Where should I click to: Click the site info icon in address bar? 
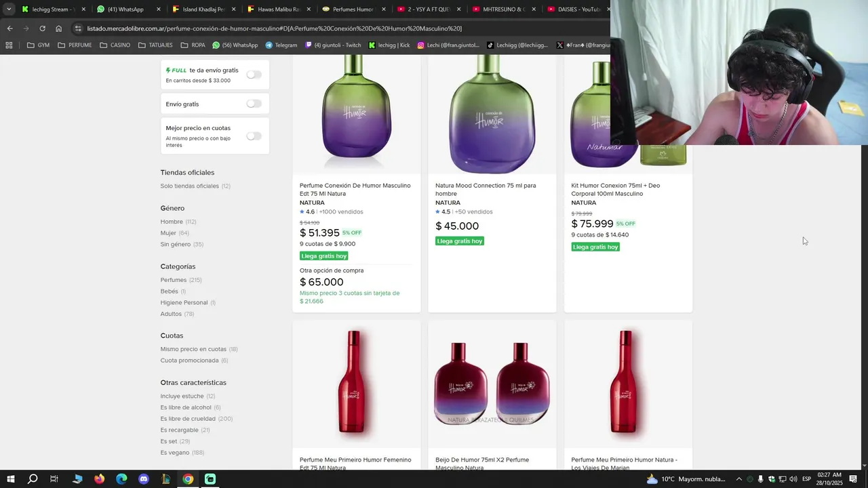pyautogui.click(x=78, y=28)
